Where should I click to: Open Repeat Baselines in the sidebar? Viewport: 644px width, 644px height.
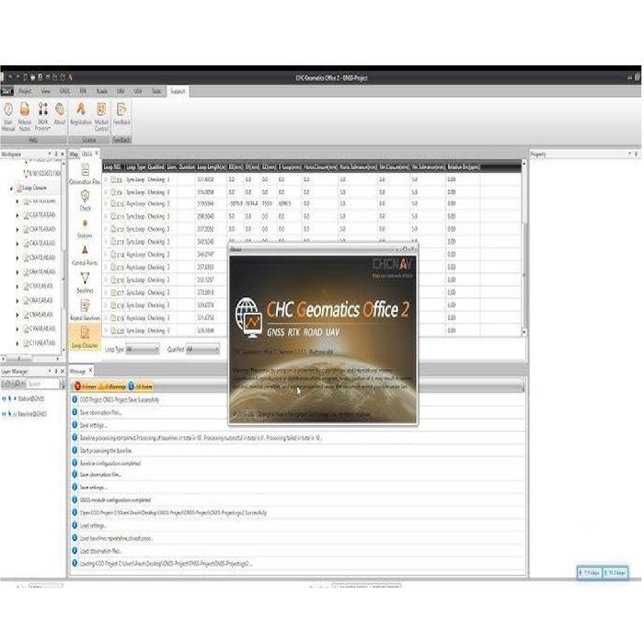click(x=85, y=310)
